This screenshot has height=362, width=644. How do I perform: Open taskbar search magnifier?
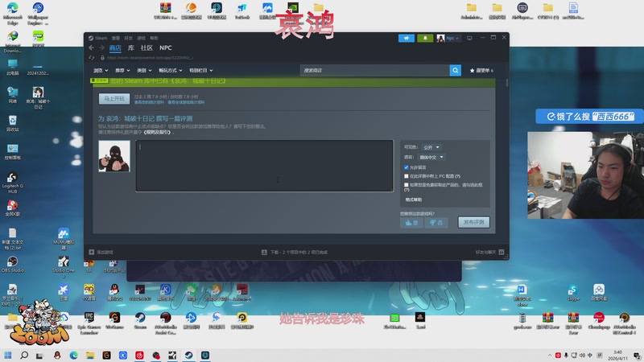point(24,355)
